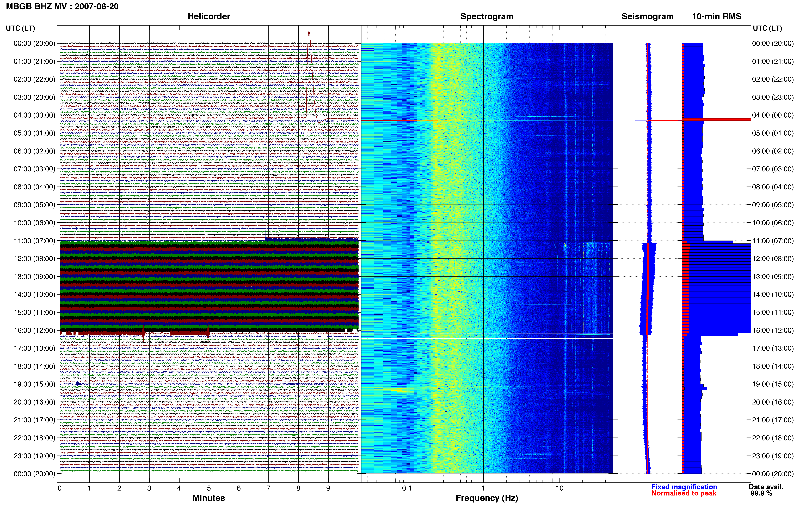Click 01:00 (21:00) label beside the helicorder
This screenshot has height=508, width=812.
[x=34, y=62]
